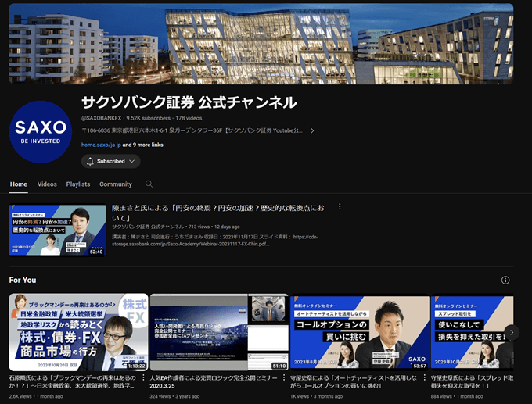Open the home.saxo/ja-jp link
Viewport: 532px width, 404px height.
point(101,145)
